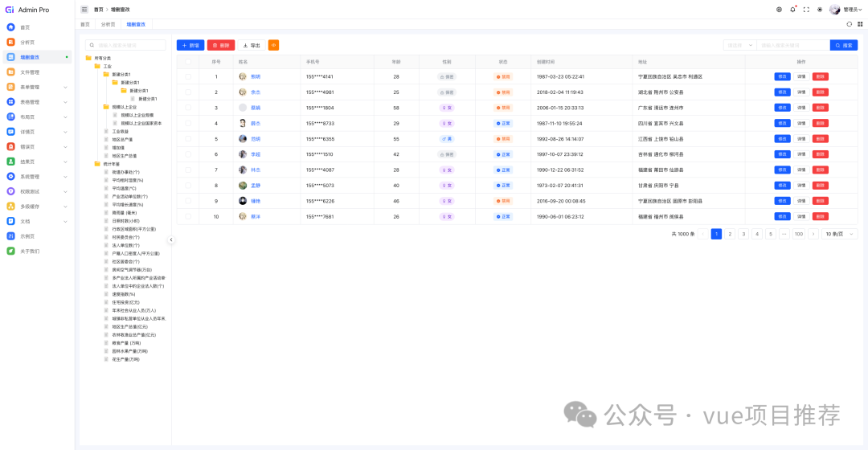The height and width of the screenshot is (450, 868).
Task: Select the 多级缓存 sidebar icon
Action: (10, 207)
